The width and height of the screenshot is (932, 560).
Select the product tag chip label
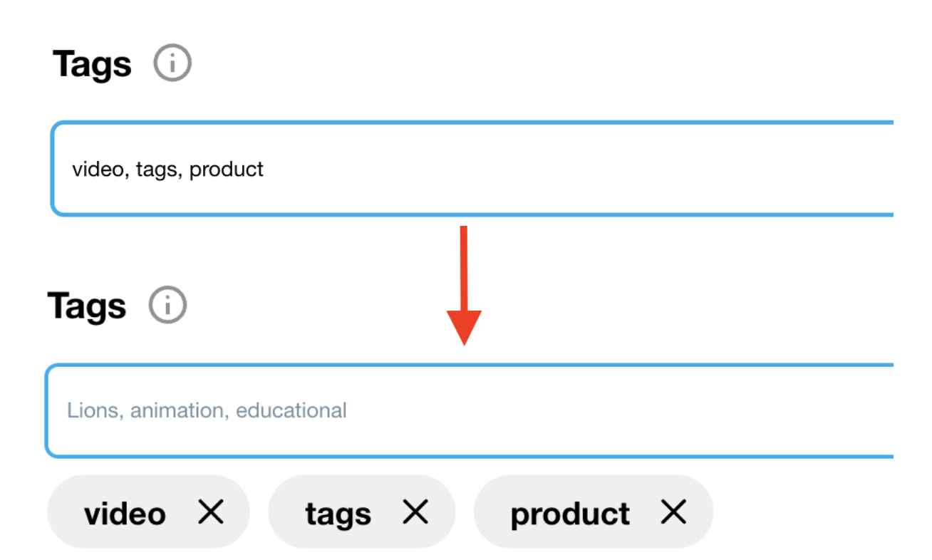point(569,514)
